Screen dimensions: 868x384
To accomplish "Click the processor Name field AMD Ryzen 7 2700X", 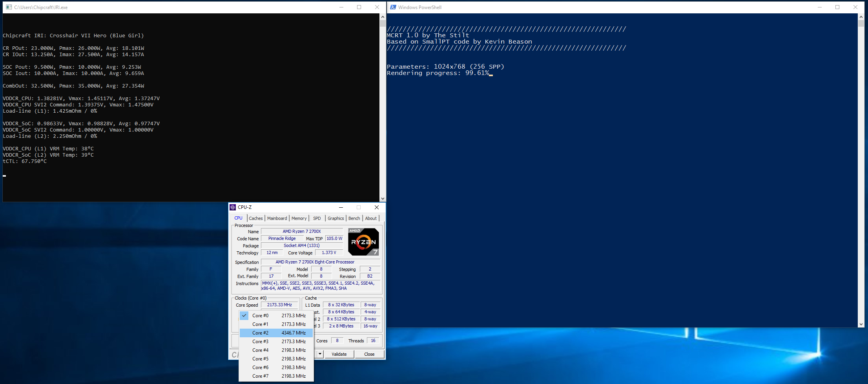I will (302, 232).
